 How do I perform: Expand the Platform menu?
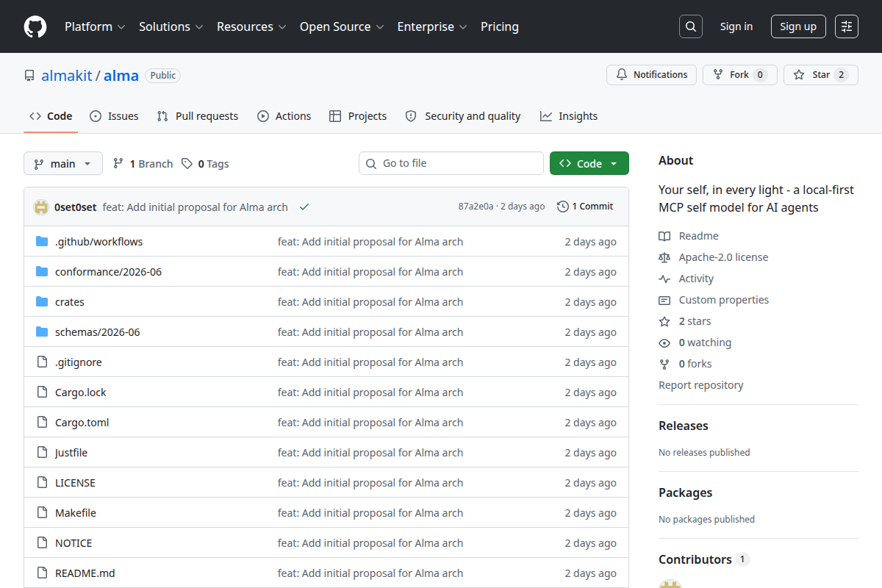point(94,26)
